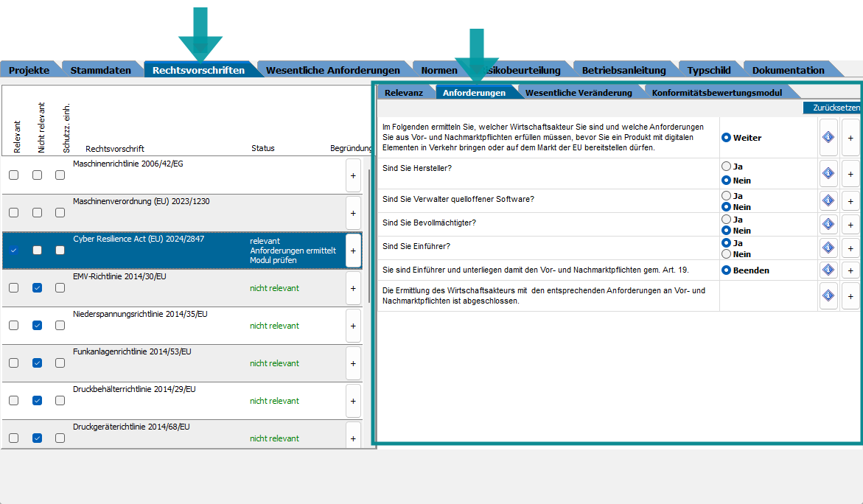Open info icon for quelloffener Software question
The height and width of the screenshot is (504, 863).
[828, 200]
